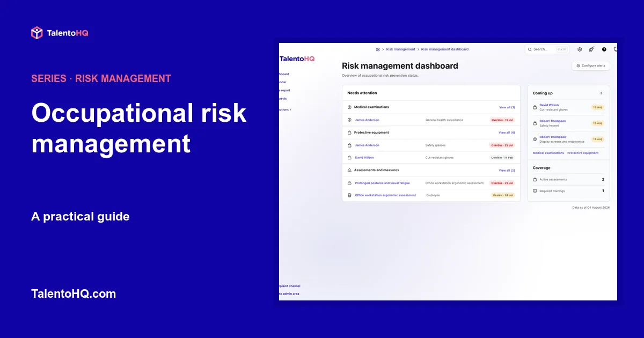Open the sidebar calendar menu item

(x=283, y=82)
